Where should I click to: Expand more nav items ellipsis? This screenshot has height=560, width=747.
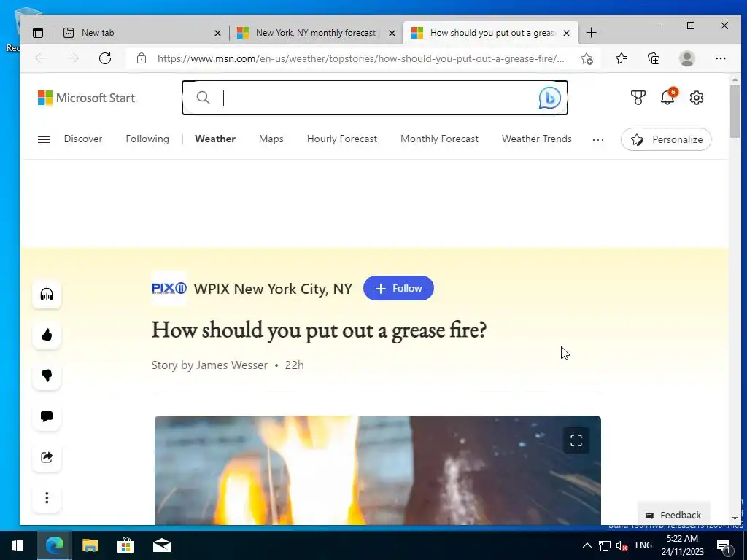point(598,139)
